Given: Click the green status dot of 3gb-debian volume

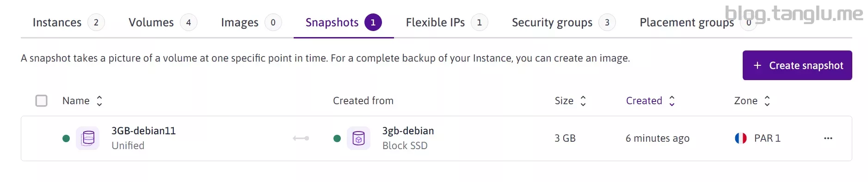Looking at the screenshot, I should pyautogui.click(x=337, y=138).
